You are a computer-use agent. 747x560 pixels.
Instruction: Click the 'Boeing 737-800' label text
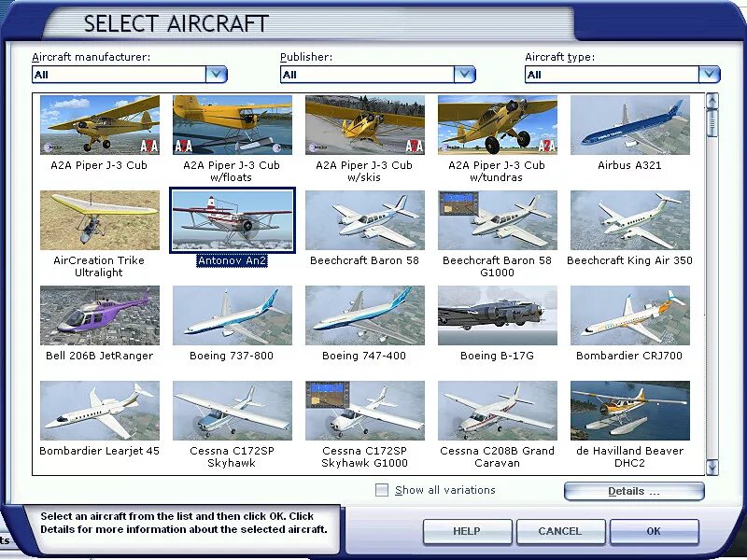[232, 356]
